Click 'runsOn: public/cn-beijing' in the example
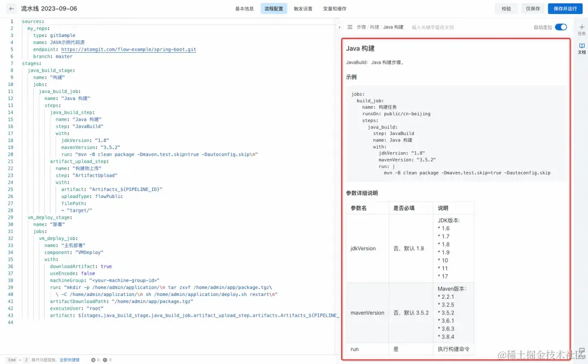 point(396,114)
